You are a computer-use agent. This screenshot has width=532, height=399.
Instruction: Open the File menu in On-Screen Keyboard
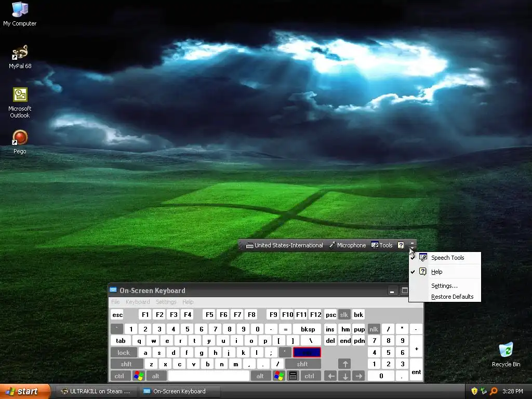point(115,302)
